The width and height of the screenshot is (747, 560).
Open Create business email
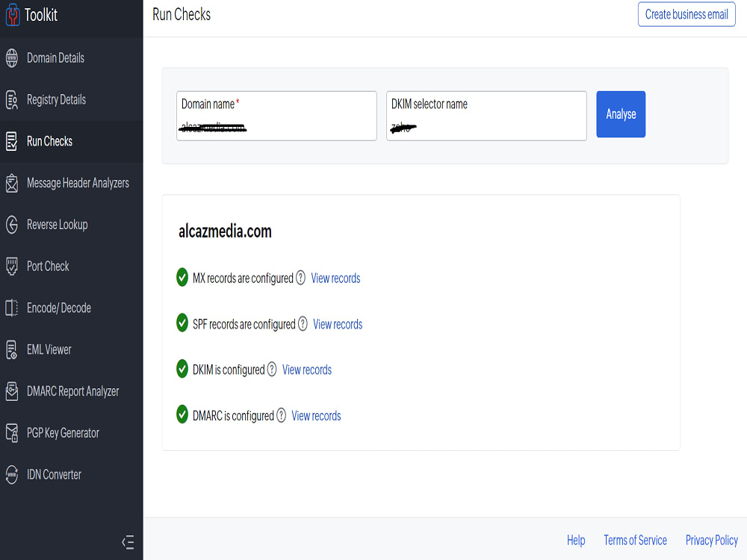click(686, 14)
